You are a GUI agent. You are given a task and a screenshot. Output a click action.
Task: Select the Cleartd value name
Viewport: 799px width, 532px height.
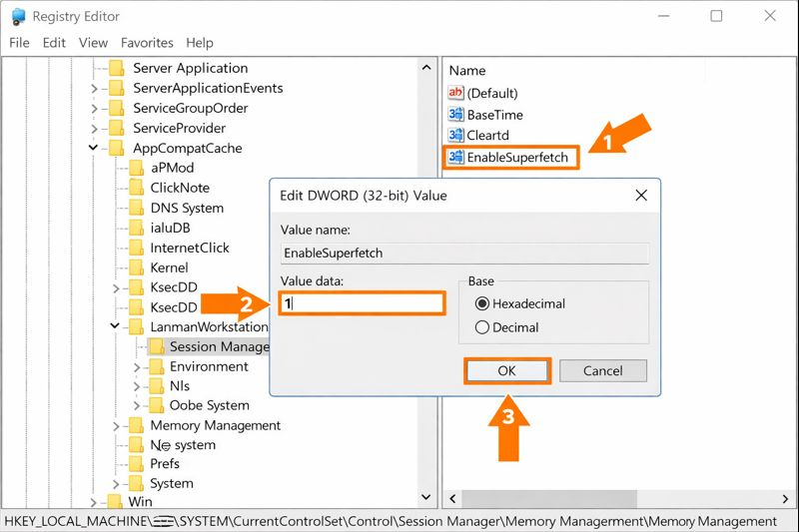click(x=487, y=136)
